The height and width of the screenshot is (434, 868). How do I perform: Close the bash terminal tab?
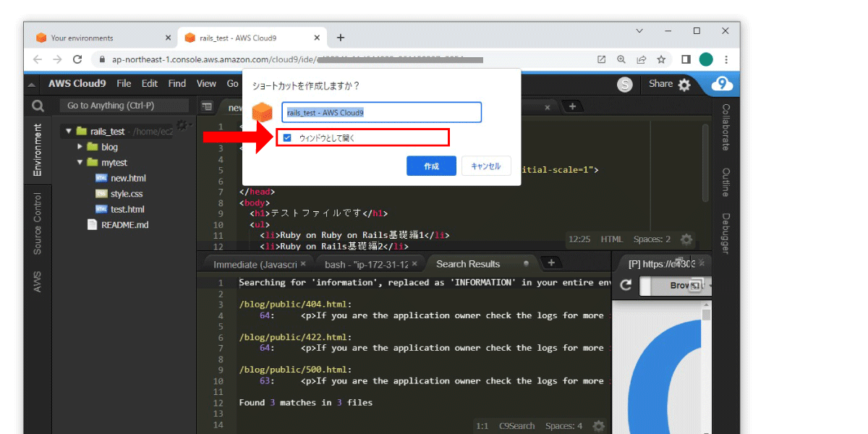coord(415,264)
